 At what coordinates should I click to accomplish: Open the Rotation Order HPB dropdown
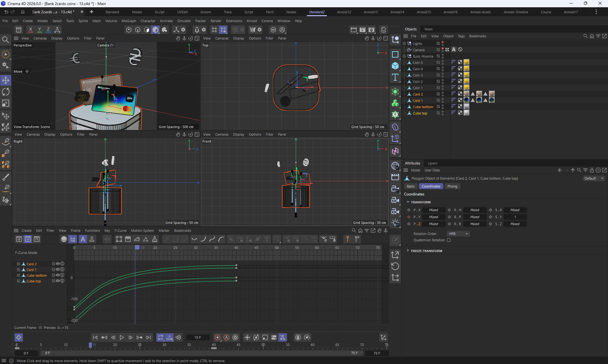tap(458, 234)
